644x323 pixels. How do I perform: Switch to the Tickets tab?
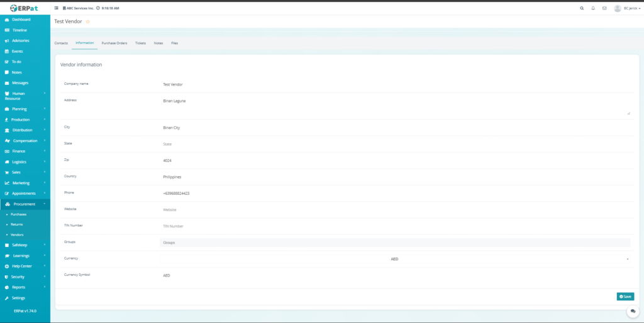pos(140,43)
